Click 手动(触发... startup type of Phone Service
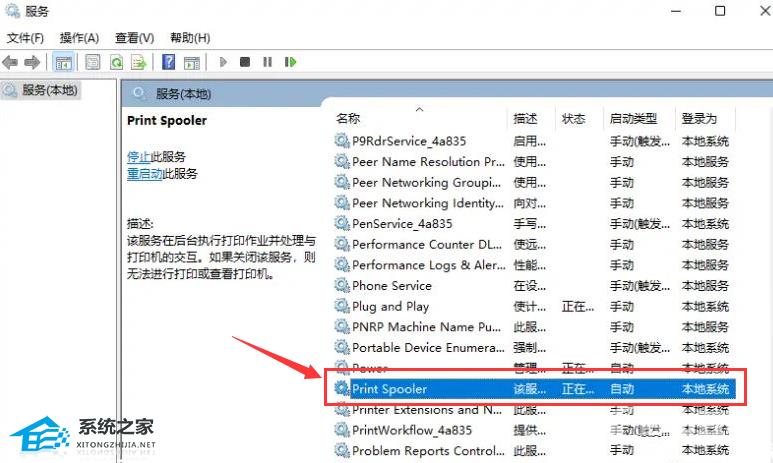 tap(640, 286)
